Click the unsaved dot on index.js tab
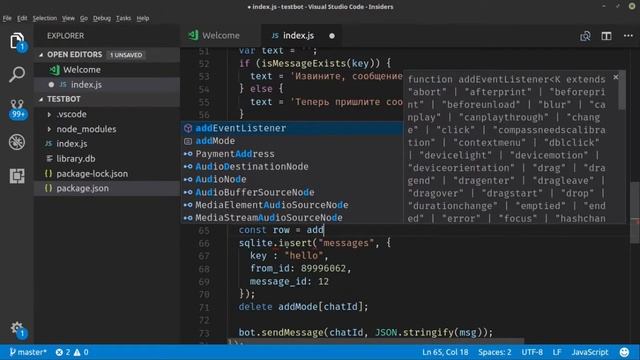640x360 pixels. tap(332, 36)
